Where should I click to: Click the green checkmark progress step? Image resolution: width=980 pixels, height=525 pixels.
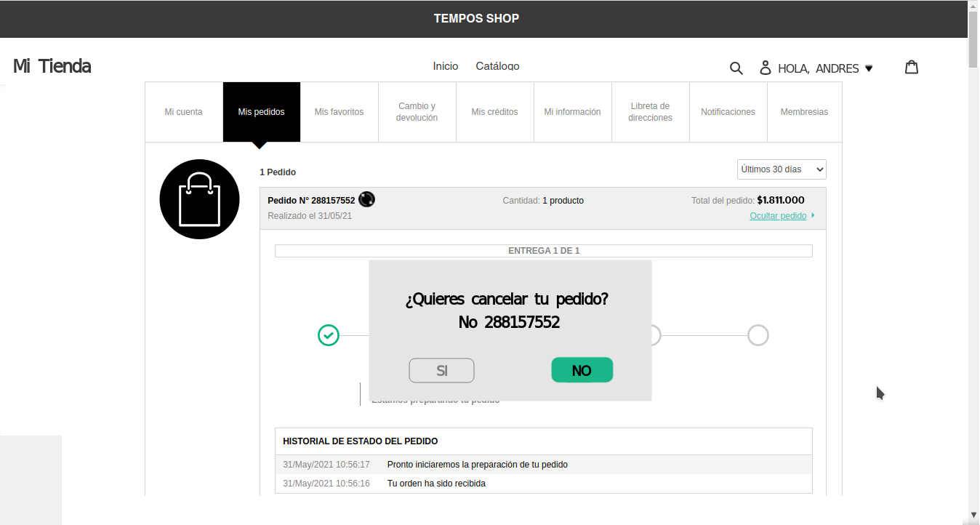[x=329, y=335]
